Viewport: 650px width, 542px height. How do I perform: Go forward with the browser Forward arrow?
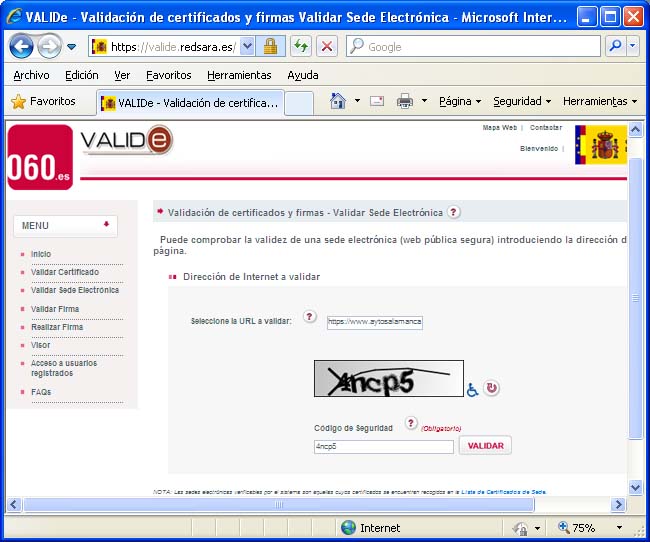click(49, 46)
